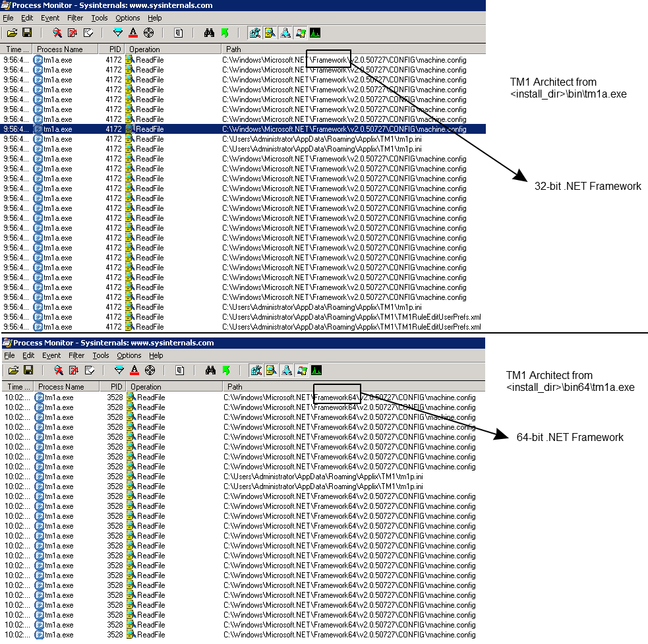
Task: Open File menu in bottom Process Monitor window
Action: click(x=9, y=355)
